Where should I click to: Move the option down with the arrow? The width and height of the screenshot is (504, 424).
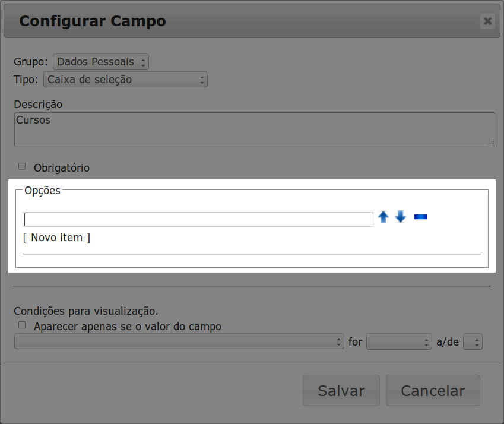coord(401,217)
